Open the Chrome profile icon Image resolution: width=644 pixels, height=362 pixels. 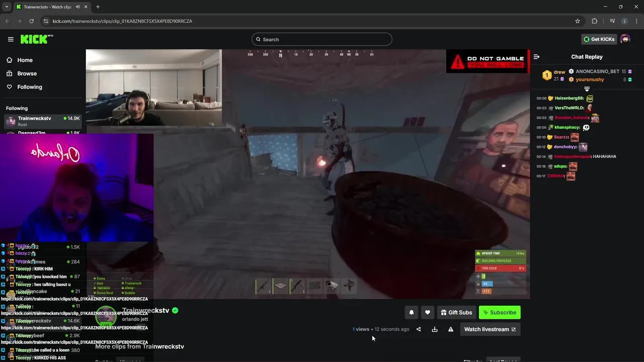pyautogui.click(x=624, y=21)
